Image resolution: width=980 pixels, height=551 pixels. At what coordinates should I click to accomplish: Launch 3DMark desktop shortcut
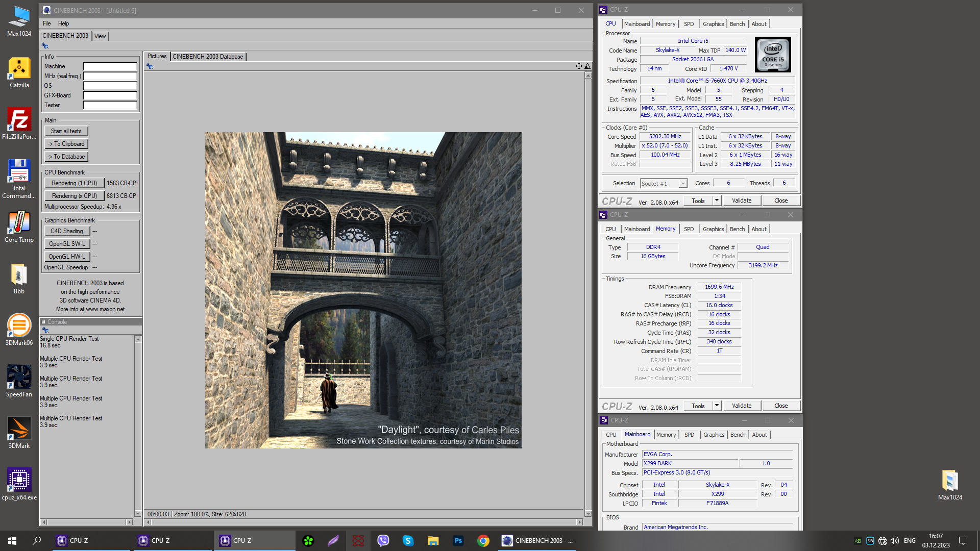(x=19, y=433)
